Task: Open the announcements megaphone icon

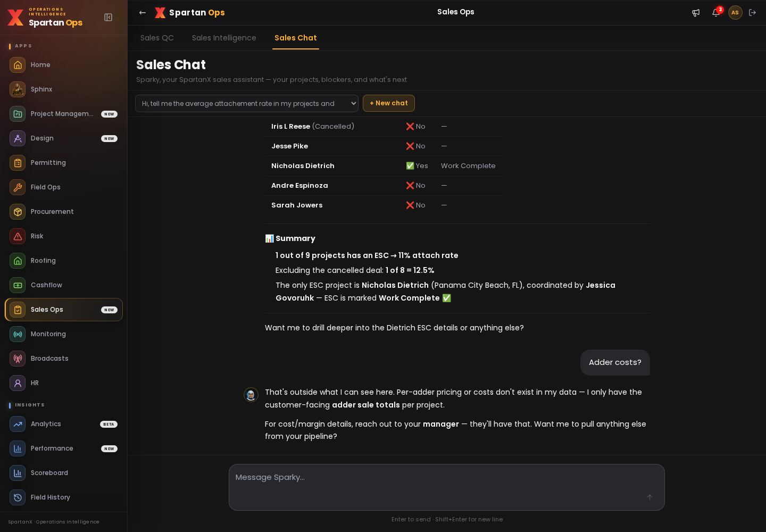Action: (696, 13)
